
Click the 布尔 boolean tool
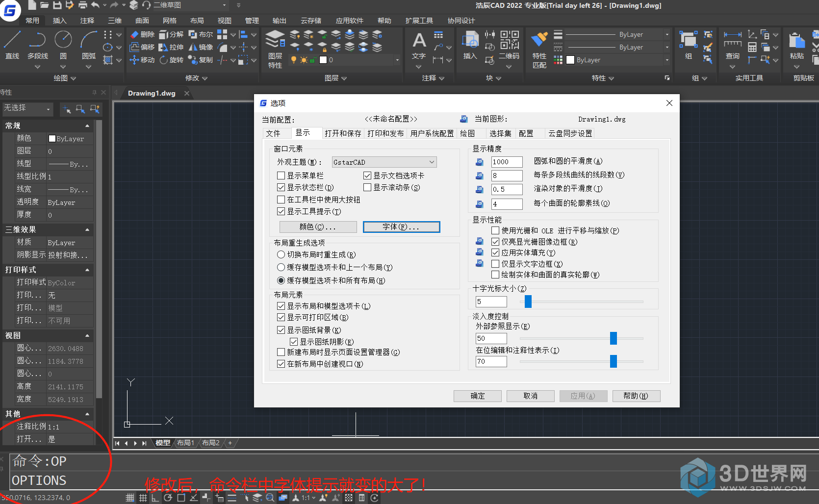point(201,34)
